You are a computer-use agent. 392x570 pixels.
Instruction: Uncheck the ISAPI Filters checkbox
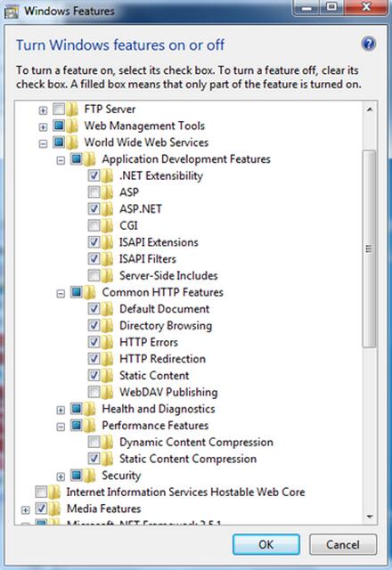pyautogui.click(x=94, y=258)
